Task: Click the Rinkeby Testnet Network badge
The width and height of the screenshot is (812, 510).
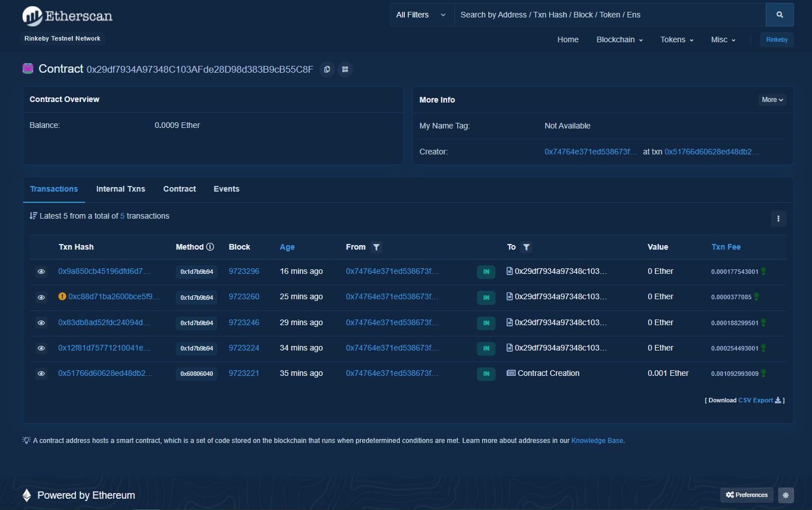Action: [x=63, y=38]
